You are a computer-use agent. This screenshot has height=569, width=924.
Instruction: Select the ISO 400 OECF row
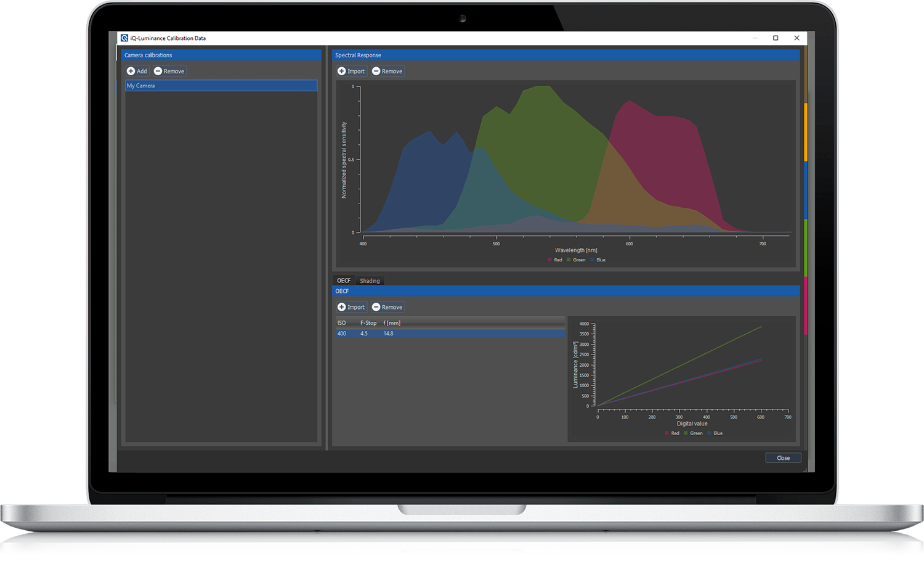click(x=450, y=334)
